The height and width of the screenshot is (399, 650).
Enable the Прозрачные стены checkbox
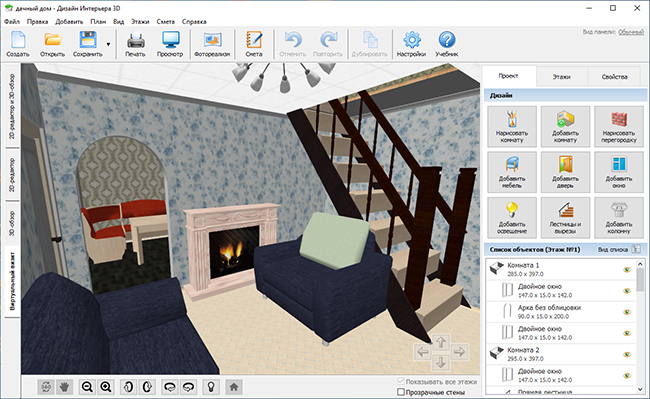[401, 392]
